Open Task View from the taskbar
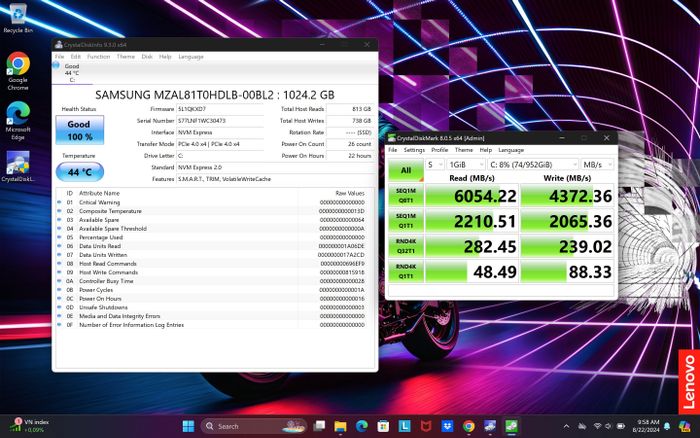The image size is (700, 438). tap(319, 426)
